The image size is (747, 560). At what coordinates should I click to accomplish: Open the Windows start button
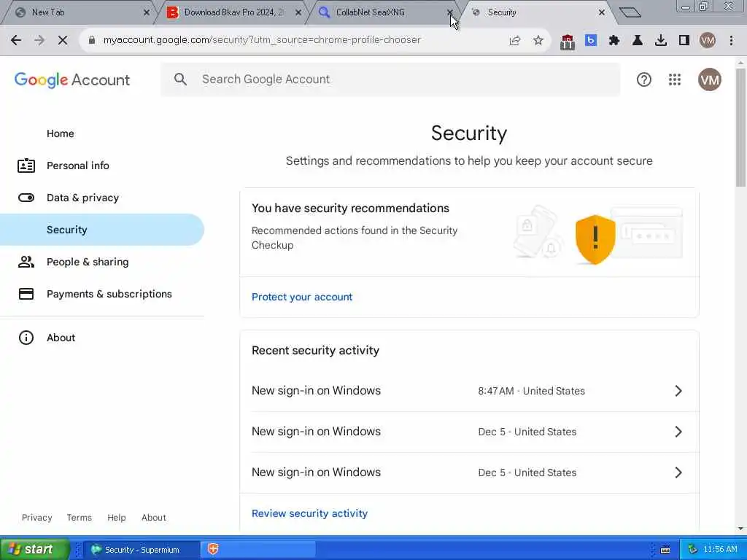tap(34, 549)
